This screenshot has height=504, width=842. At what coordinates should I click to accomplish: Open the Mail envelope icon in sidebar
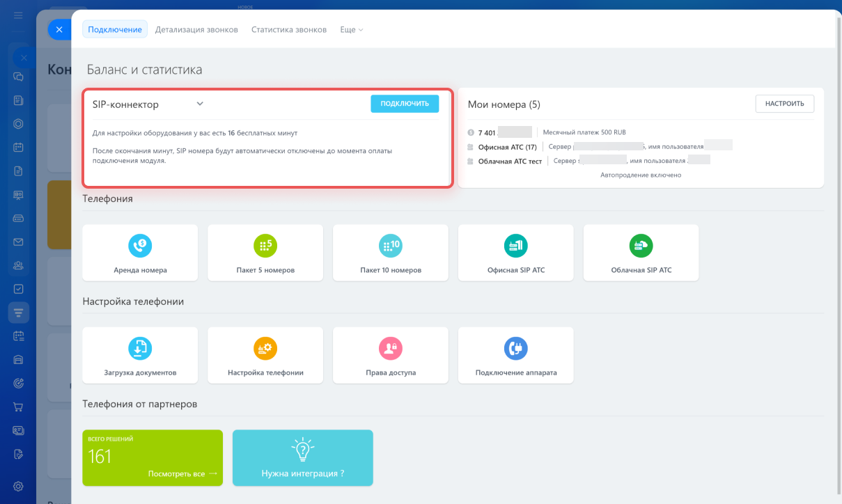[19, 242]
